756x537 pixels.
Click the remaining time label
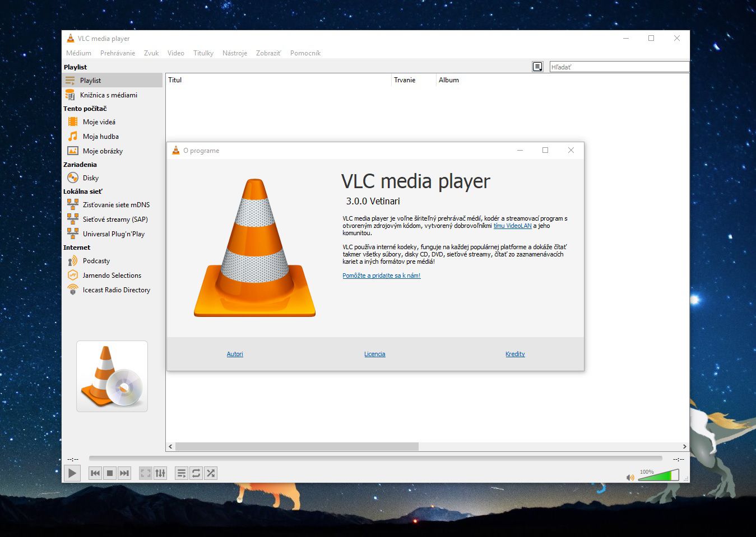click(x=679, y=459)
